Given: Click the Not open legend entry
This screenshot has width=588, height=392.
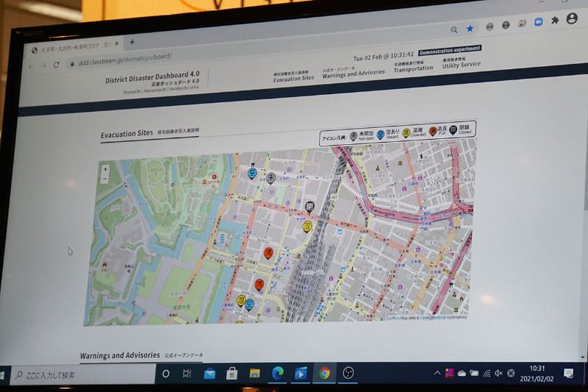Looking at the screenshot, I should 362,136.
